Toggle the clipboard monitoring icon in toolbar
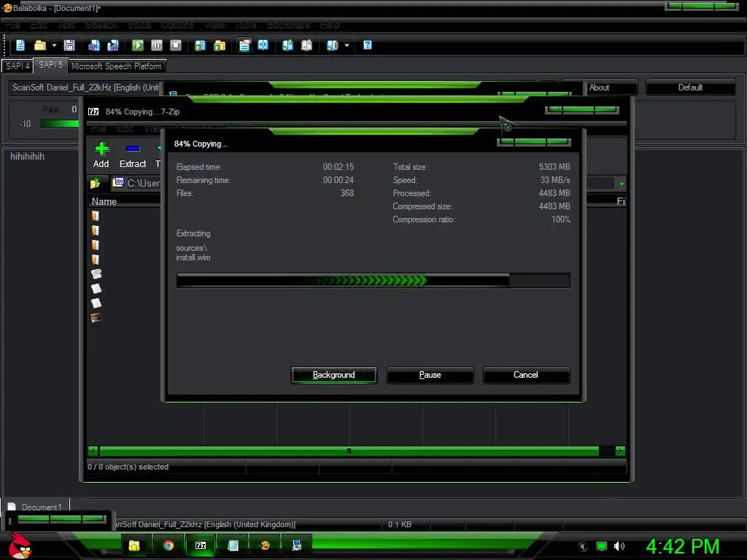Viewport: 747px width, 560px height. point(244,45)
